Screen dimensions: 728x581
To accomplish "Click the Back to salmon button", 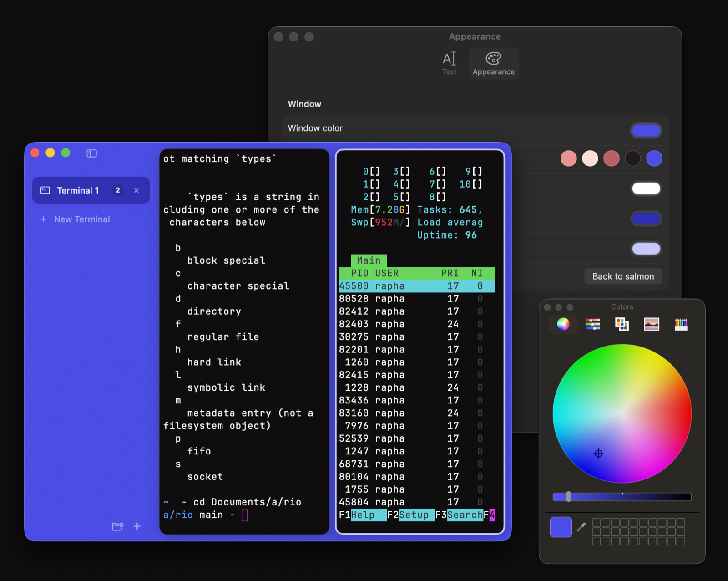I will pyautogui.click(x=623, y=276).
